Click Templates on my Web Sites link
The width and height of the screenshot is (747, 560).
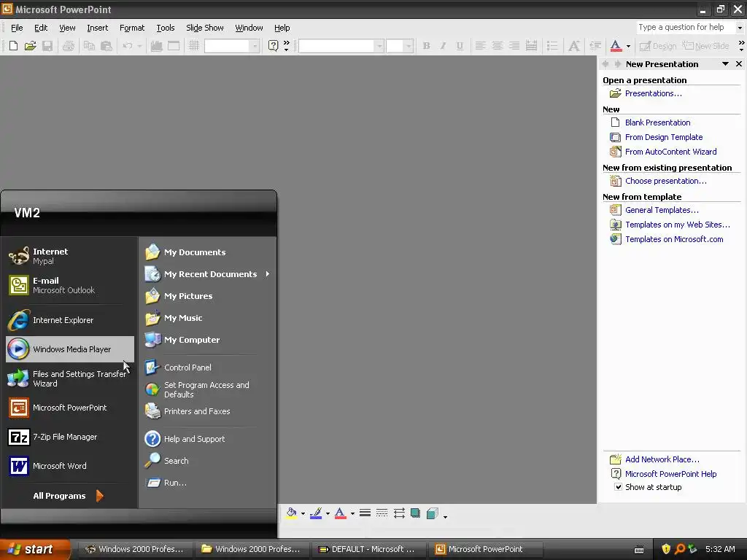(678, 225)
